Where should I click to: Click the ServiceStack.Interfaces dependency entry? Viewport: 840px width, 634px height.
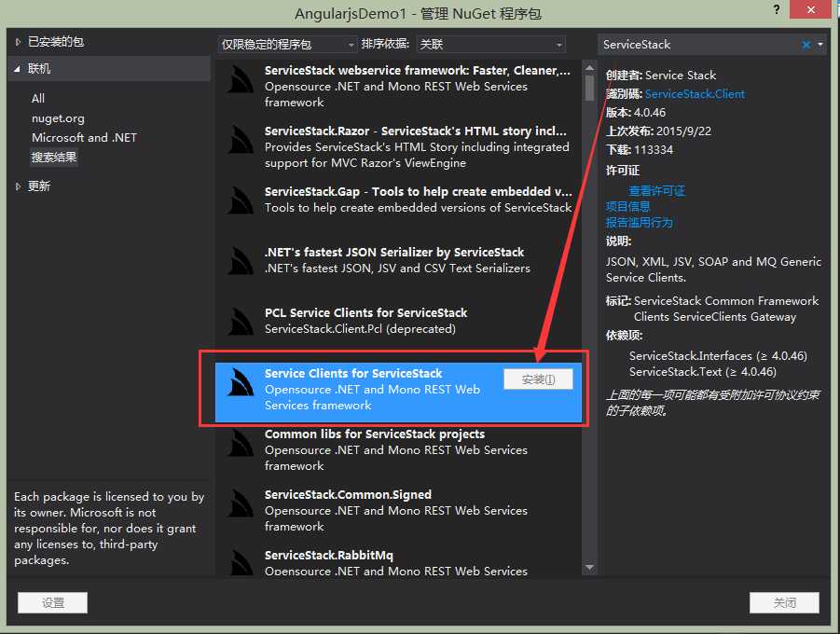(718, 356)
